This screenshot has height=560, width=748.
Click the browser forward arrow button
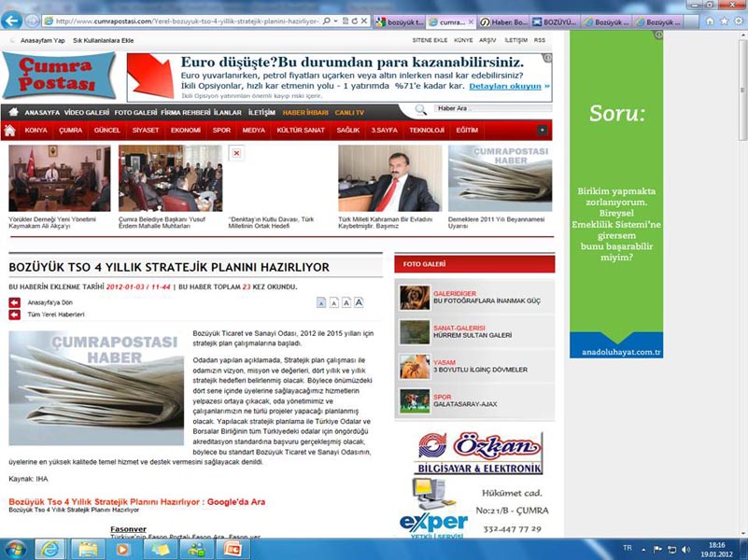pos(32,21)
